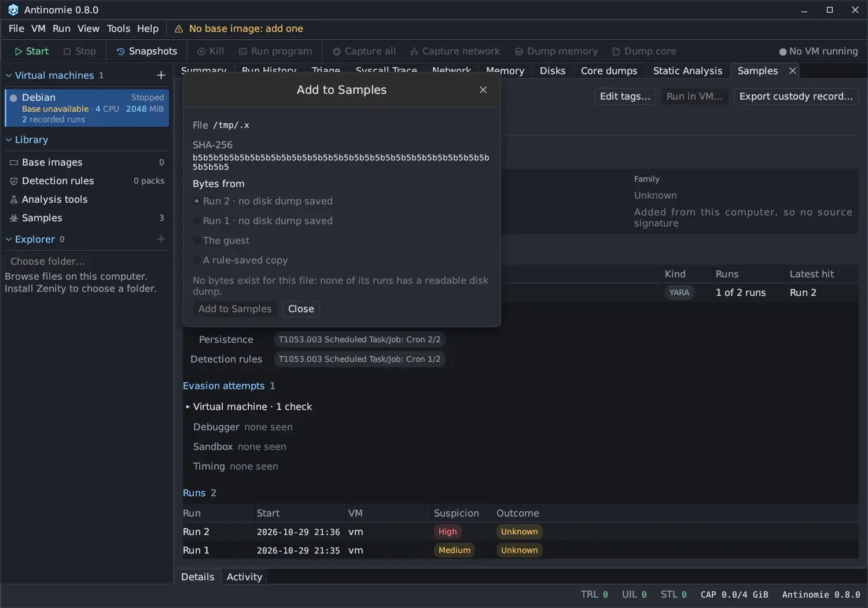868x608 pixels.
Task: Click the Kill toolbar icon
Action: coord(201,52)
